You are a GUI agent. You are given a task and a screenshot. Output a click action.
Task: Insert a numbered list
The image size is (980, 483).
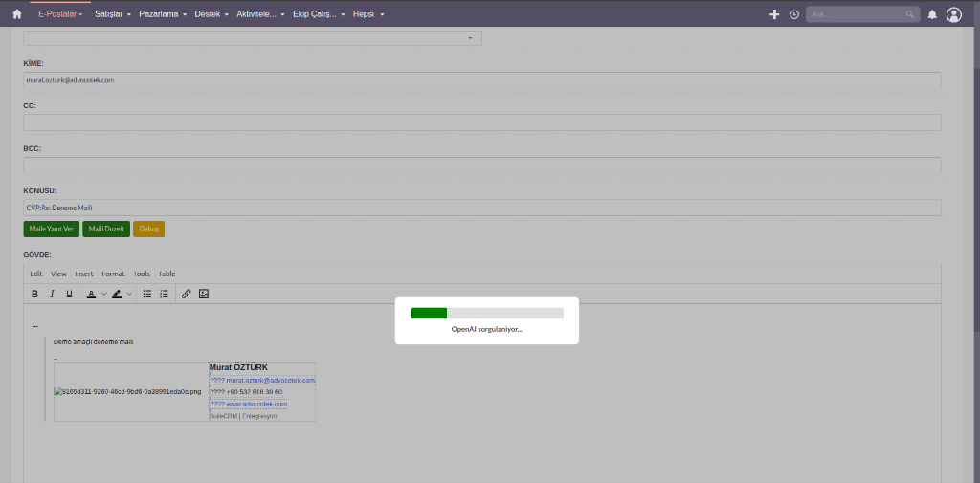pos(165,294)
